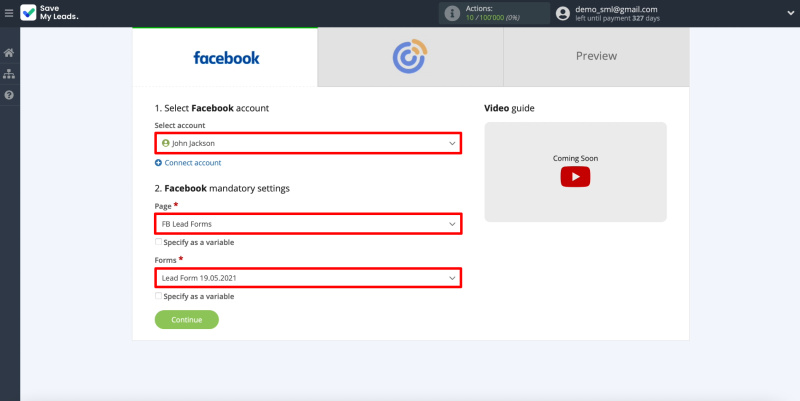The image size is (800, 401).
Task: Click the Save My Leads brand text
Action: [59, 13]
